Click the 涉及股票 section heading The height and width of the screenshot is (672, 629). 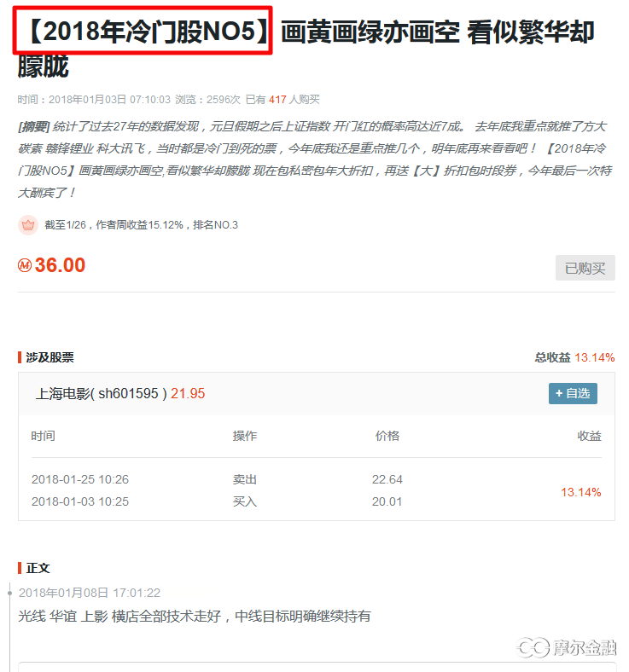pos(50,357)
